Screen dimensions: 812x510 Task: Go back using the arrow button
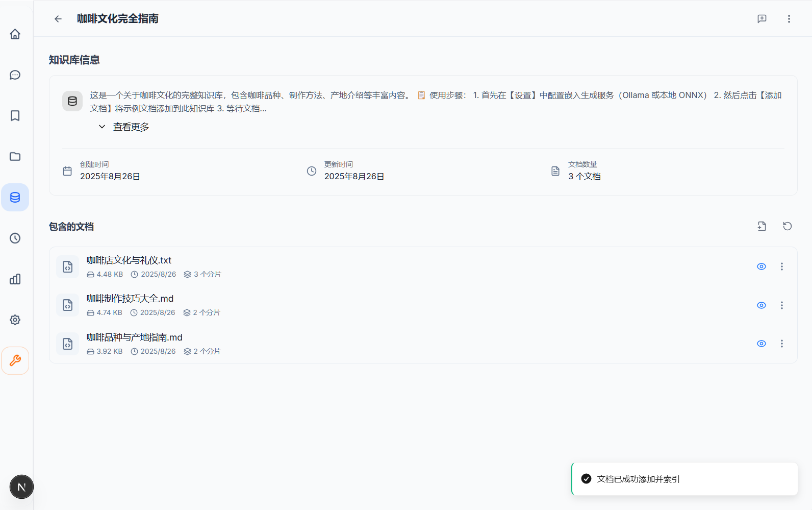(58, 19)
